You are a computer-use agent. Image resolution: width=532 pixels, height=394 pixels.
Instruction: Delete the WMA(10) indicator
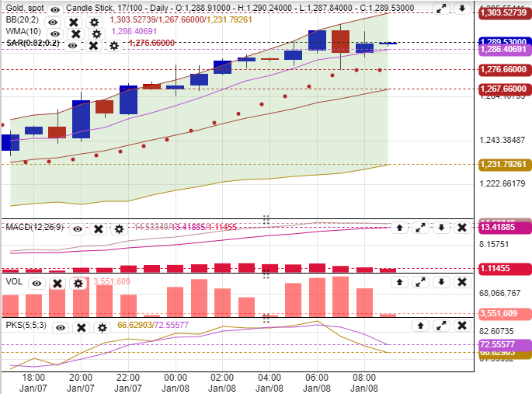75,34
